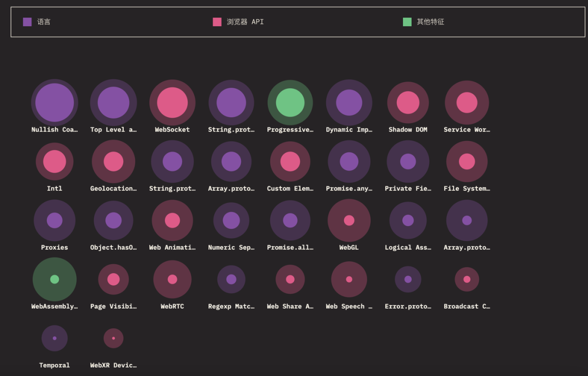This screenshot has height=376, width=588.
Task: Click the WebXR Device bubble
Action: [x=113, y=338]
